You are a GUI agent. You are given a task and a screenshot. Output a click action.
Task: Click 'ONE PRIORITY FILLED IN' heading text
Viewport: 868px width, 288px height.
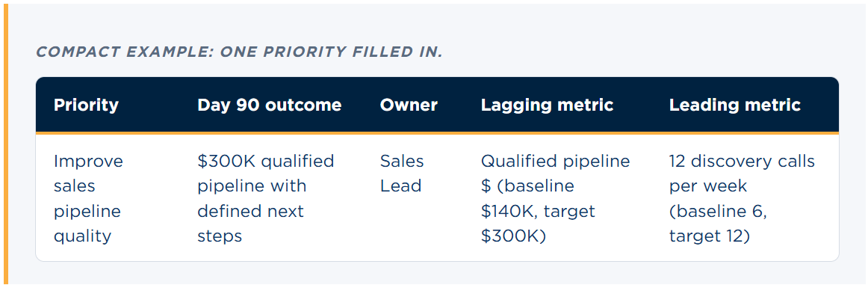(x=331, y=52)
